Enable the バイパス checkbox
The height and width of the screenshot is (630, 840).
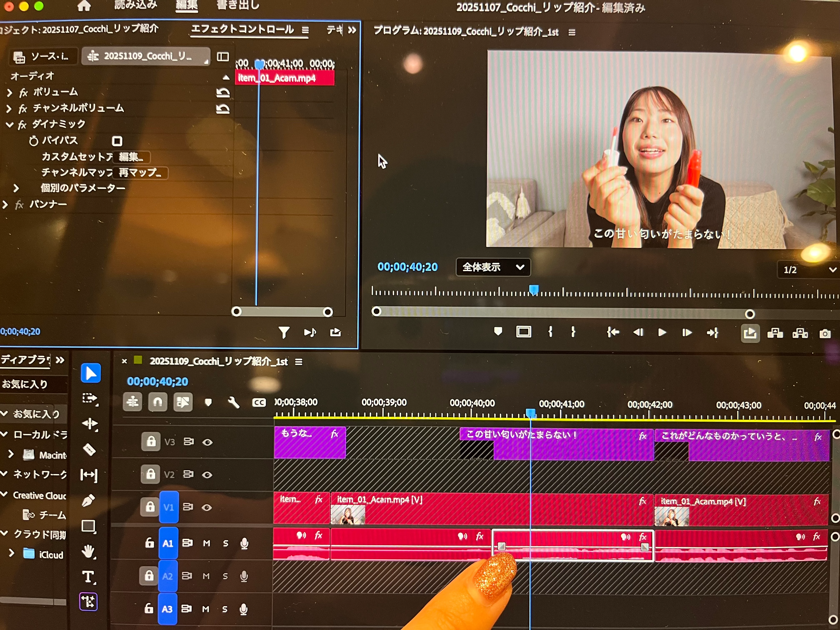tap(117, 141)
